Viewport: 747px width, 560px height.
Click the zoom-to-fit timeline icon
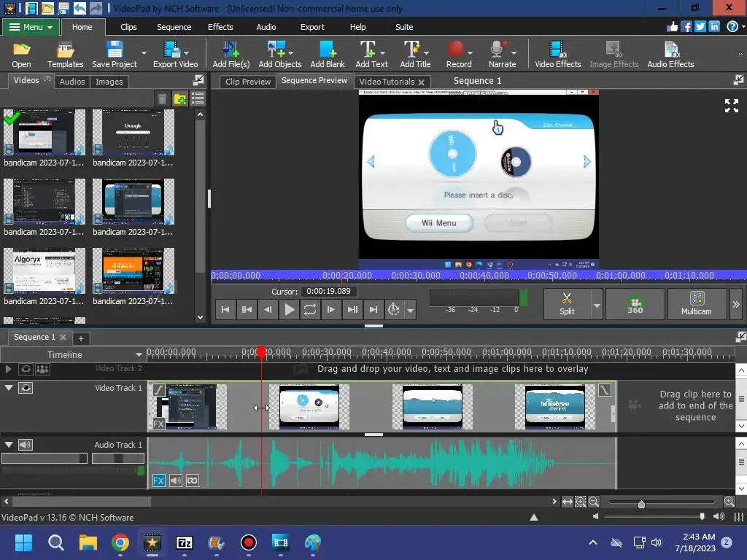click(568, 502)
